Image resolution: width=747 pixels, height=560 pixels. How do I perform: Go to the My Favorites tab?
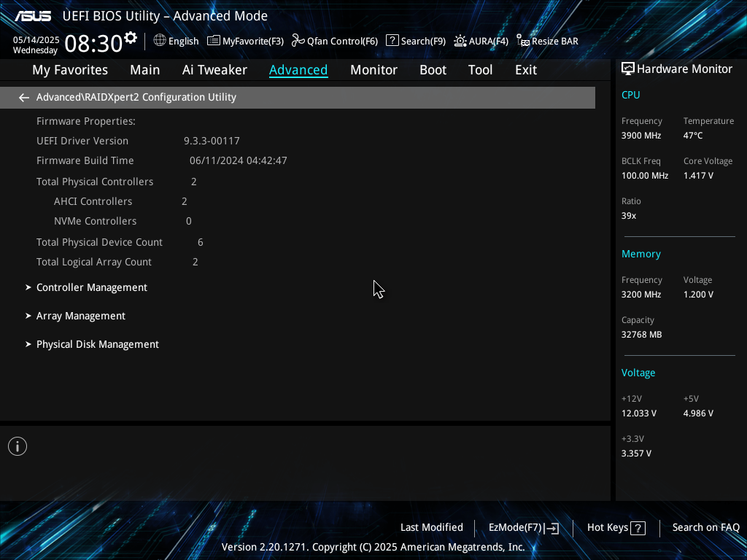coord(70,70)
